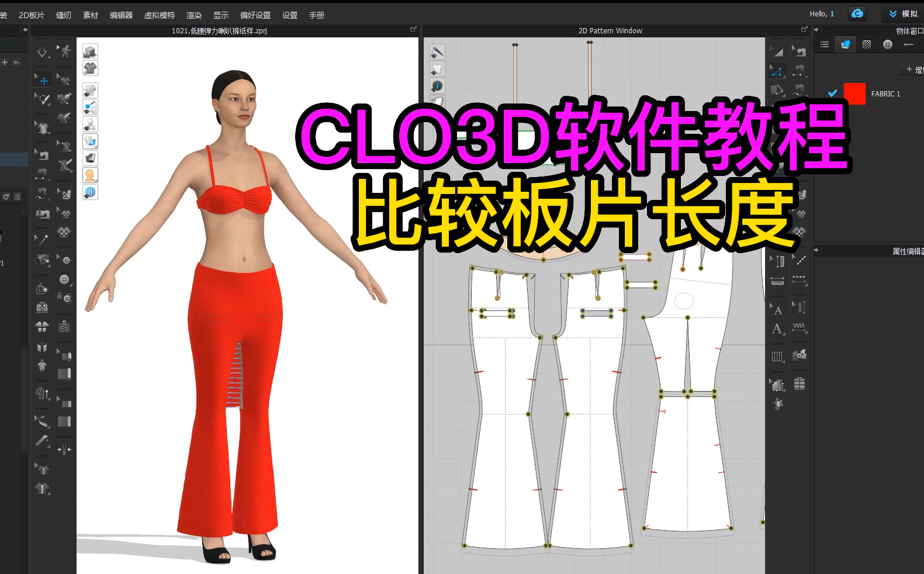The width and height of the screenshot is (924, 574).
Task: Pop out the 3D garment window
Action: point(413,29)
